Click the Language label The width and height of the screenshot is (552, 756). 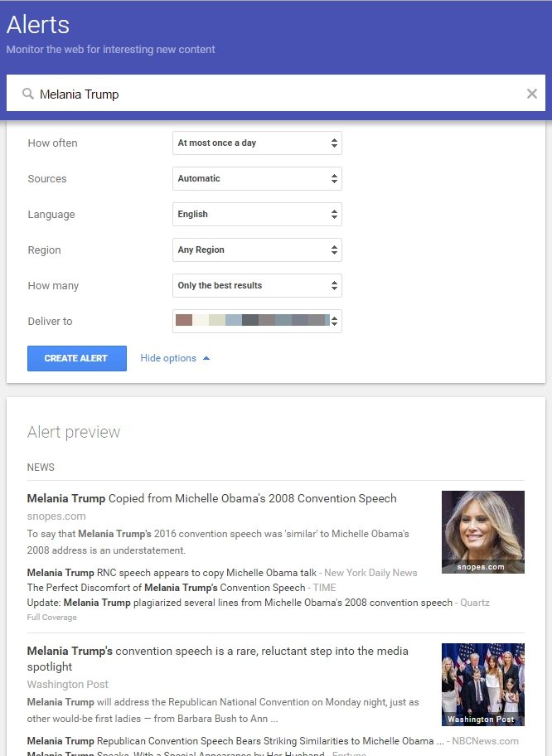pos(51,214)
